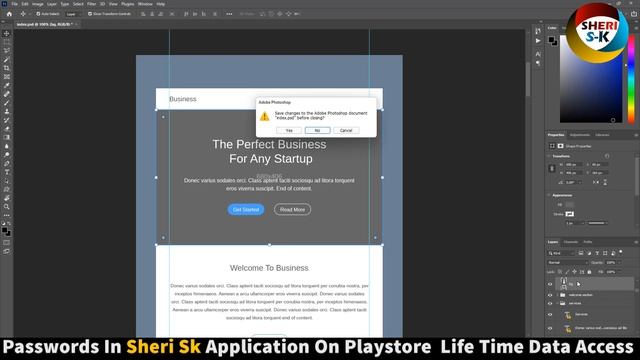The image size is (640, 360).
Task: Select the Healing Brush tool
Action: [7, 94]
